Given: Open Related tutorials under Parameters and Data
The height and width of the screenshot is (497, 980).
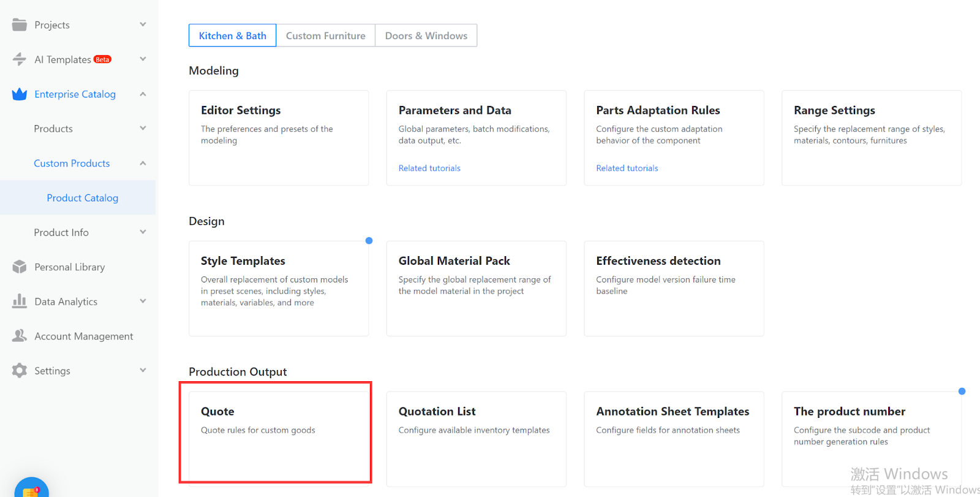Looking at the screenshot, I should pyautogui.click(x=429, y=168).
